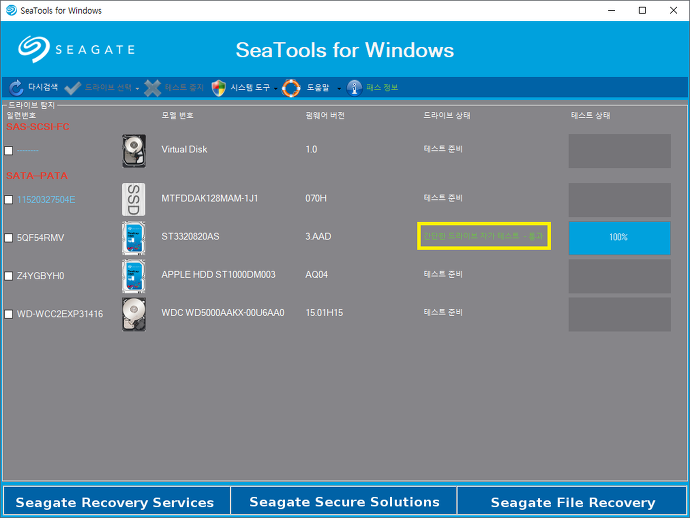The image size is (690, 518).
Task: Click the serial number 5QF54RMV
Action: pos(40,238)
